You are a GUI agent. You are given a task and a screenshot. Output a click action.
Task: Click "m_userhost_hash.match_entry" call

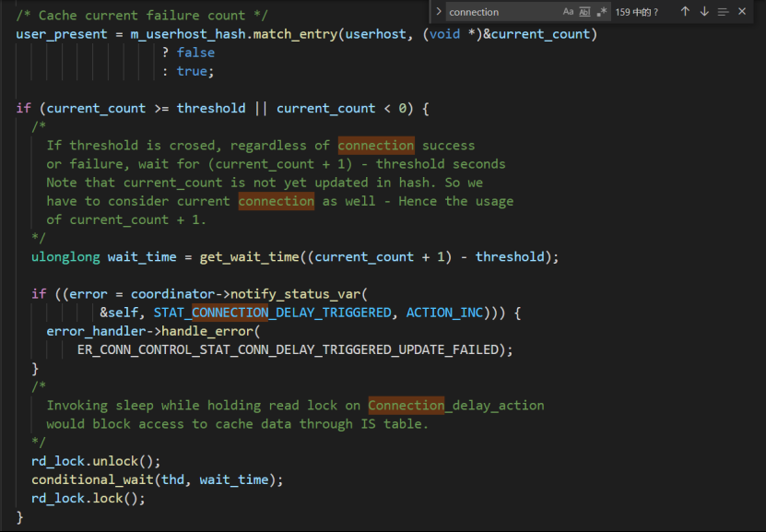pyautogui.click(x=233, y=34)
